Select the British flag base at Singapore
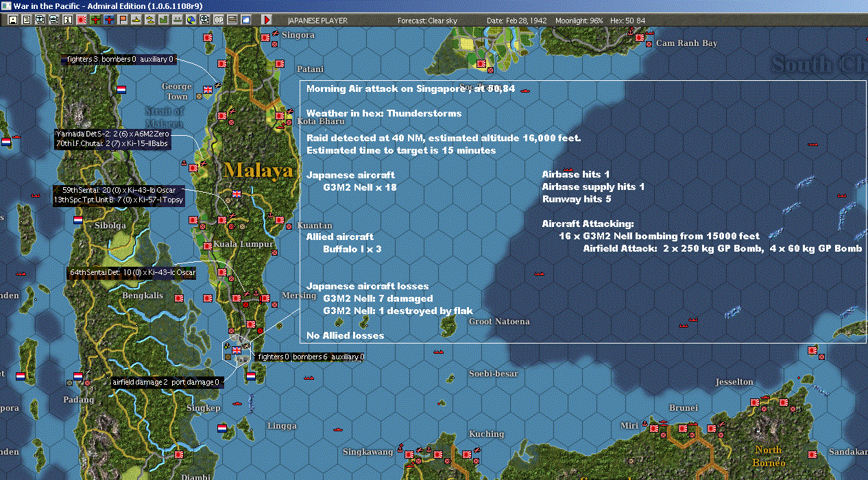Image resolution: width=868 pixels, height=480 pixels. [237, 350]
